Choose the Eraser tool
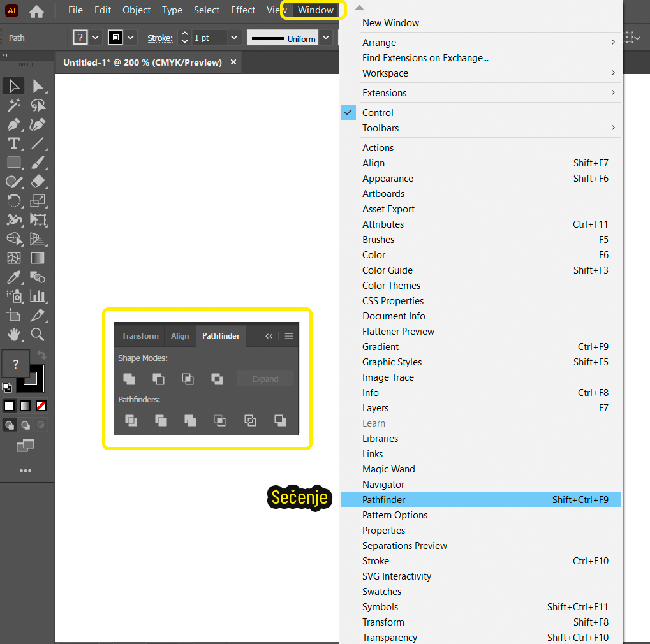 (x=38, y=182)
